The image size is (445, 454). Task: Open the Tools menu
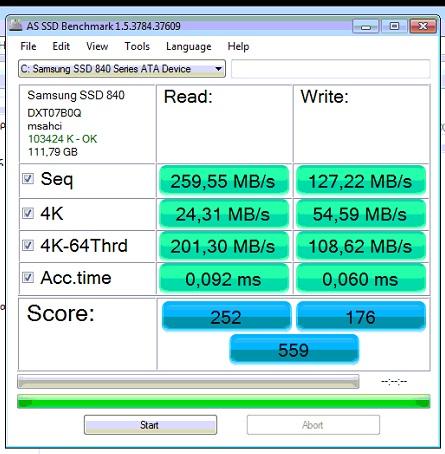pyautogui.click(x=137, y=46)
